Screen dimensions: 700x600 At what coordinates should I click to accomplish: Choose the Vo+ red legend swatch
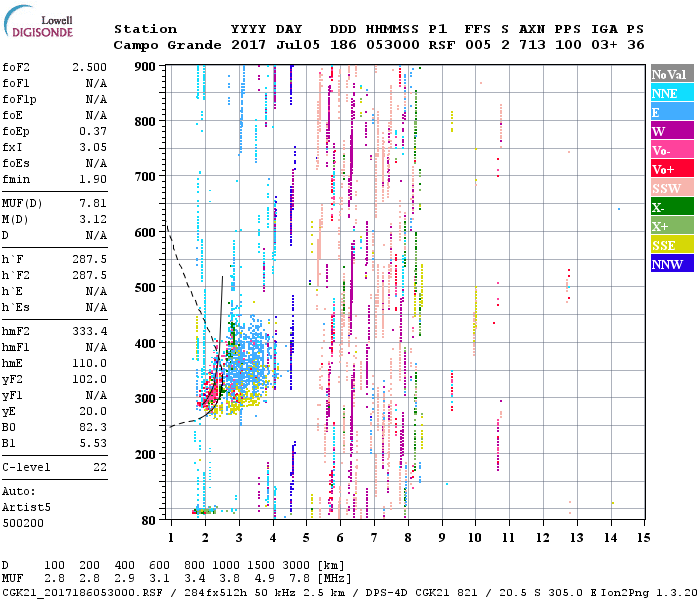click(671, 169)
